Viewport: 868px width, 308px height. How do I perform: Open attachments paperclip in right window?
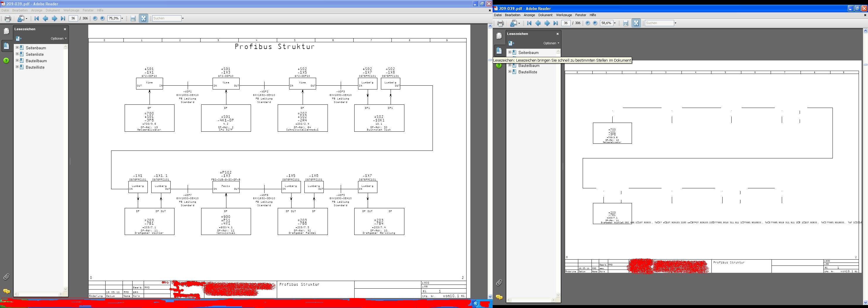point(499,282)
